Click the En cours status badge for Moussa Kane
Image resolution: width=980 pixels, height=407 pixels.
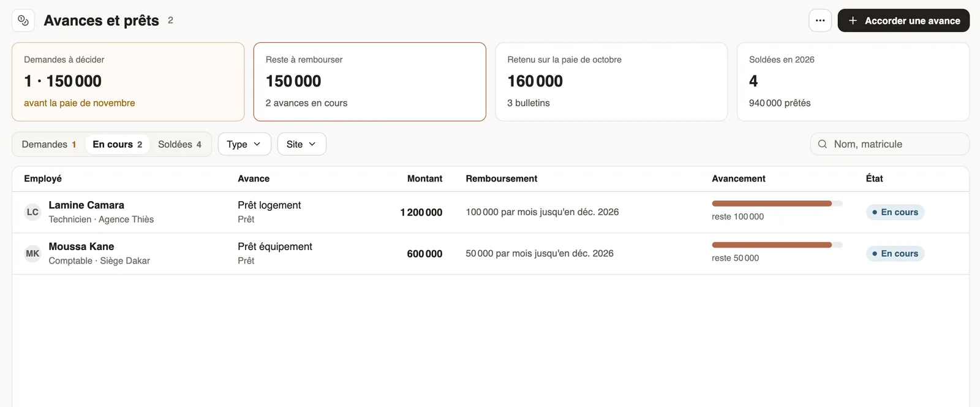pyautogui.click(x=895, y=254)
